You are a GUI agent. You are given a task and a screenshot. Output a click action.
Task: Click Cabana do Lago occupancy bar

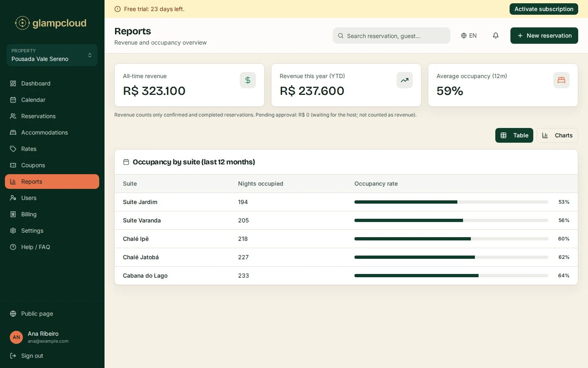451,276
